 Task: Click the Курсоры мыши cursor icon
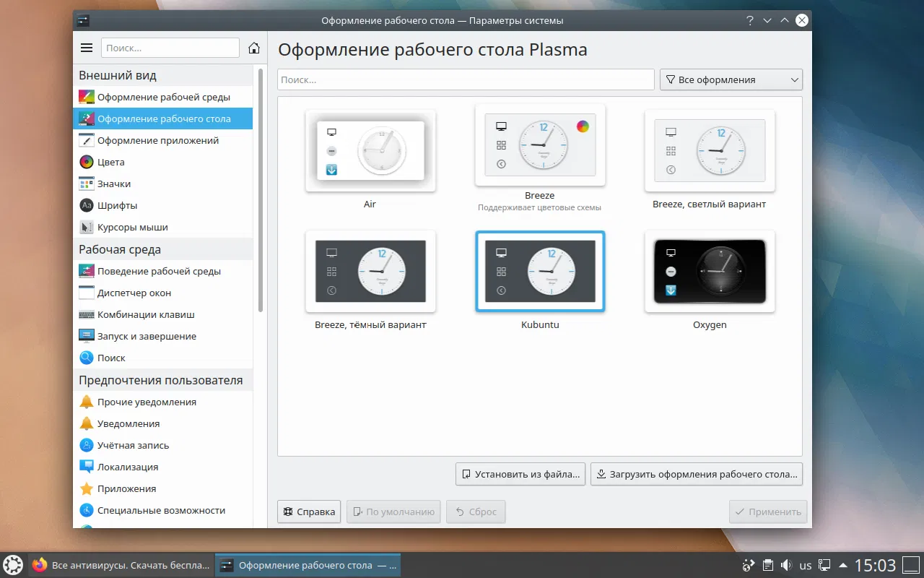pyautogui.click(x=87, y=227)
